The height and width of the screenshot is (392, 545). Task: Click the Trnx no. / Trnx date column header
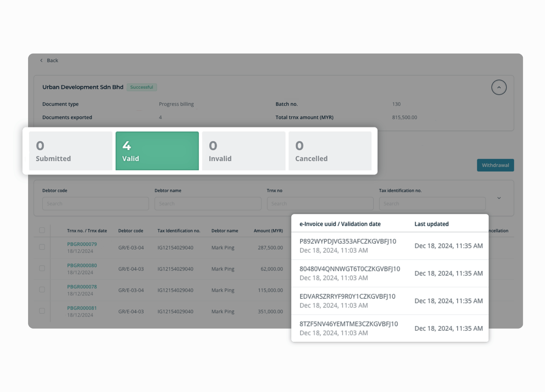click(87, 231)
